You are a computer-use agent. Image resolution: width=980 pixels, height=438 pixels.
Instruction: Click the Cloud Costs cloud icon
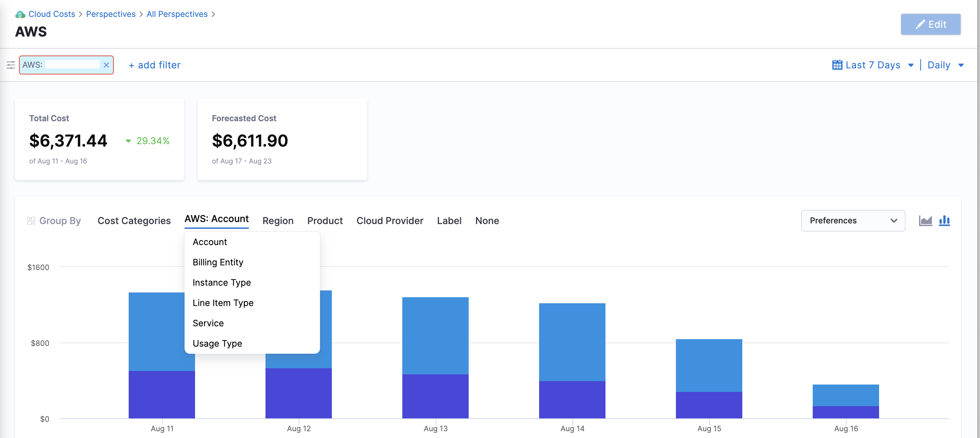click(x=20, y=15)
